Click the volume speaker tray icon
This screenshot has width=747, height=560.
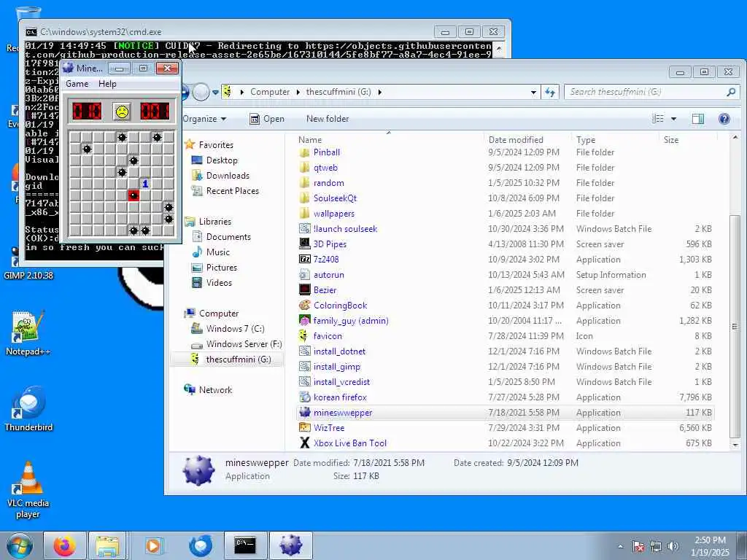point(673,545)
